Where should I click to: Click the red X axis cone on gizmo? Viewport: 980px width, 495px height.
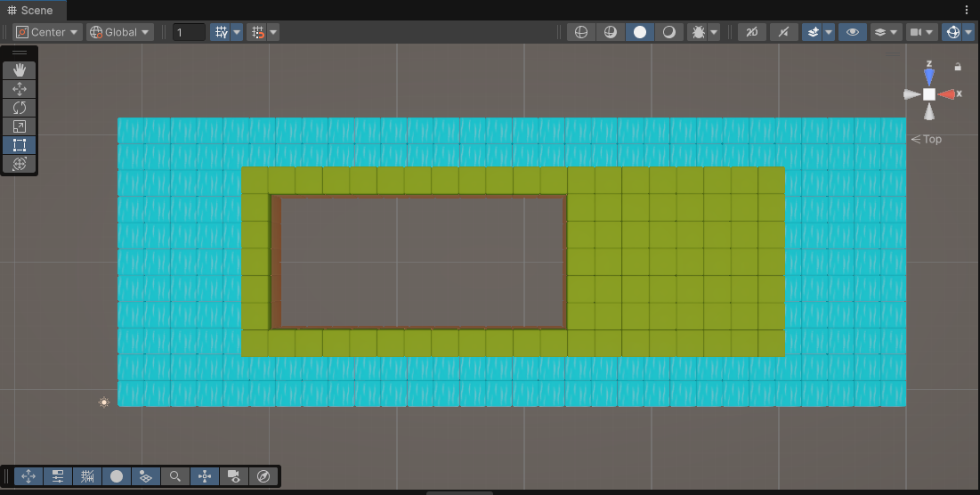[x=947, y=94]
